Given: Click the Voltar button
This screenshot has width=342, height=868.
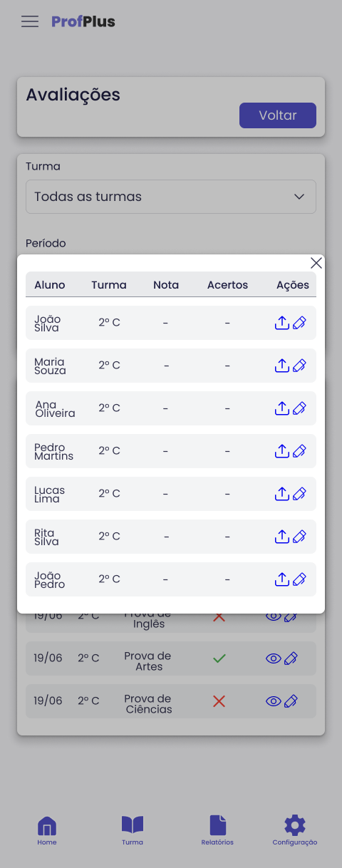Looking at the screenshot, I should tap(278, 115).
